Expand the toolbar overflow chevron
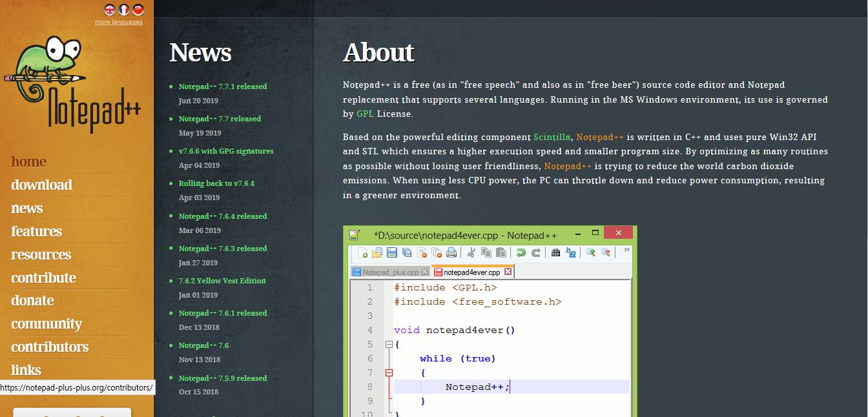The width and height of the screenshot is (868, 417). point(626,252)
